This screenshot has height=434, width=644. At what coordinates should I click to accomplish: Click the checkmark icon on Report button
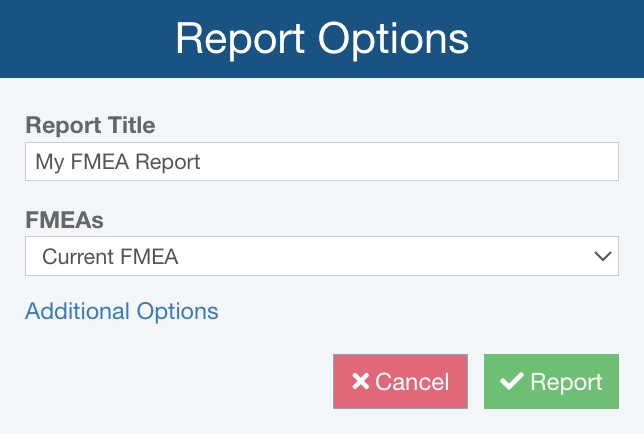513,382
